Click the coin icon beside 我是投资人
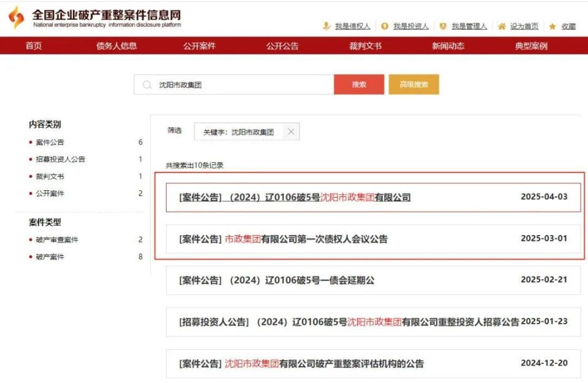This screenshot has width=588, height=383. [x=385, y=26]
